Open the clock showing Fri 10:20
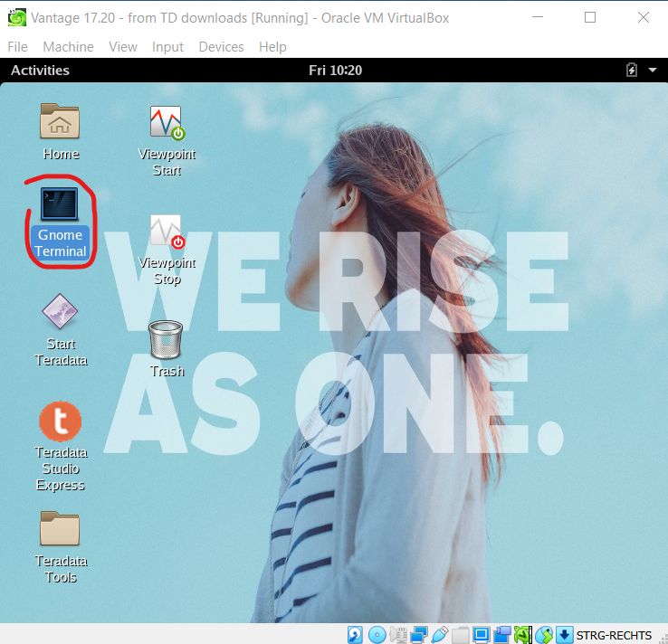The width and height of the screenshot is (668, 644). [x=335, y=71]
